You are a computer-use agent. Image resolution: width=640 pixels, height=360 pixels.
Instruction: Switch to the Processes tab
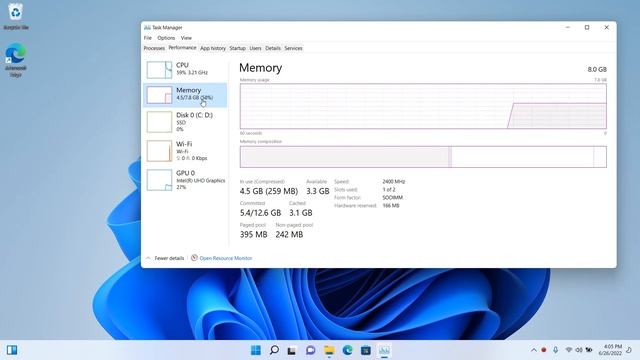pos(154,48)
